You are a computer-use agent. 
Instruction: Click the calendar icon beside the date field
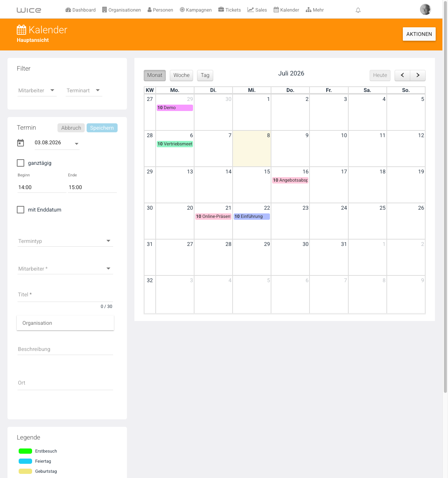pos(21,143)
